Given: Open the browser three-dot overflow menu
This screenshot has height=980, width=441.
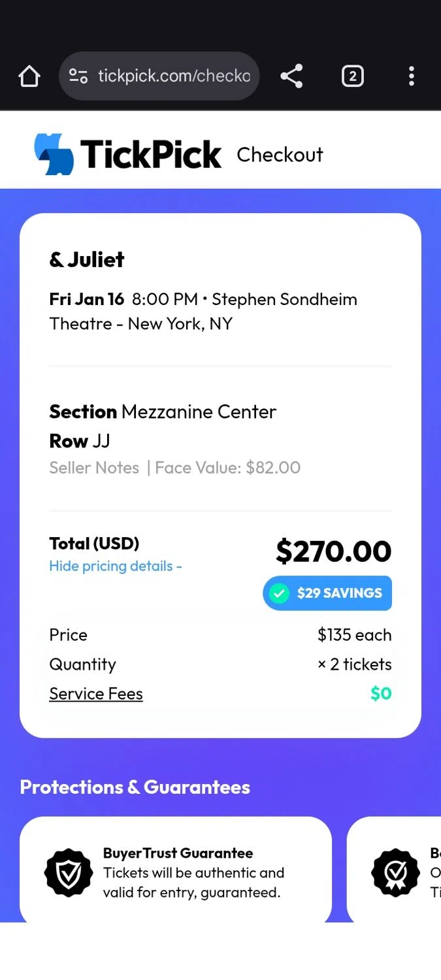Looking at the screenshot, I should [411, 76].
